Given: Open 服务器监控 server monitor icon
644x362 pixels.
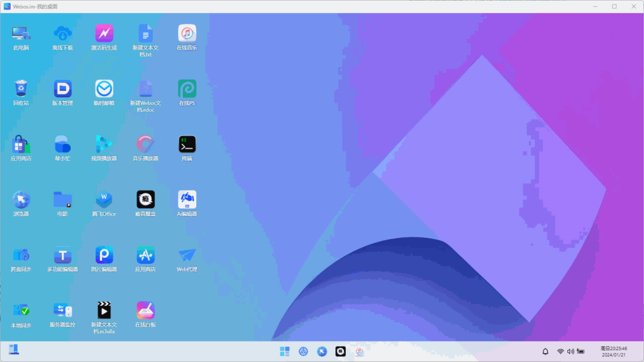Looking at the screenshot, I should tap(62, 310).
